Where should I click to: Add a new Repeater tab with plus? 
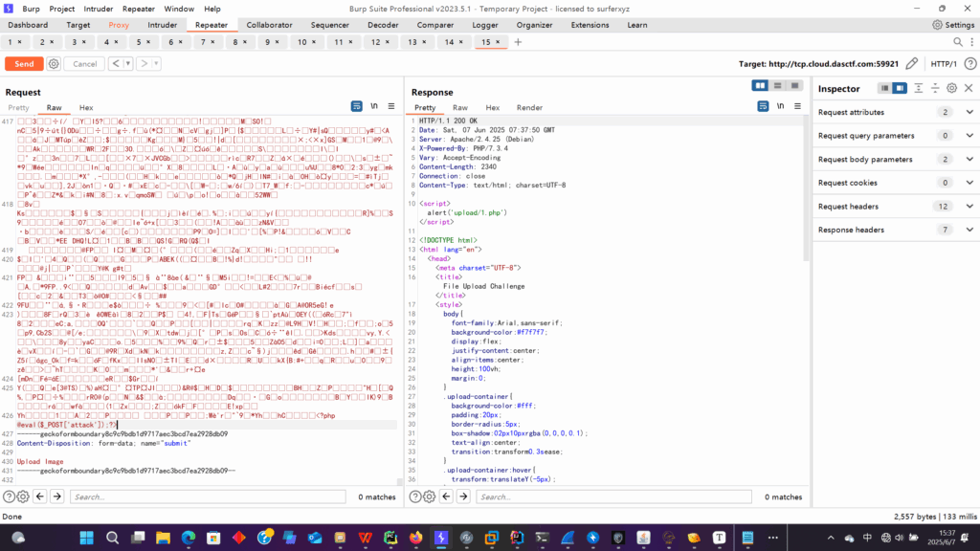(518, 42)
